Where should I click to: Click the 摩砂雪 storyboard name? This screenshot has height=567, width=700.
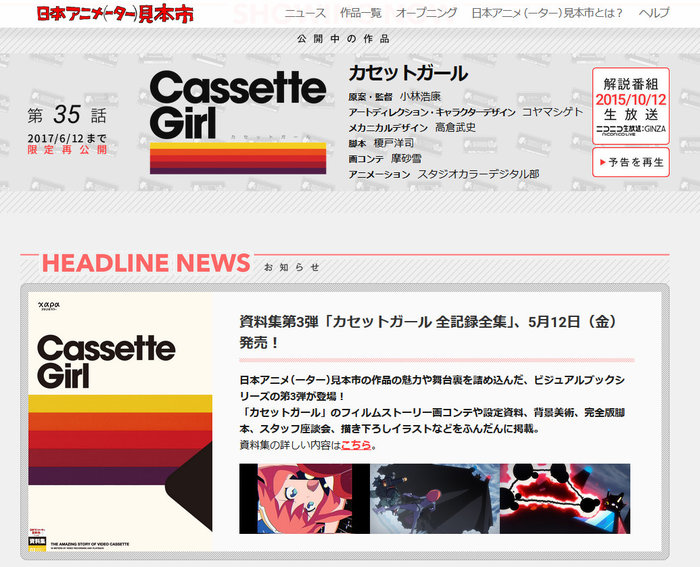tap(406, 158)
